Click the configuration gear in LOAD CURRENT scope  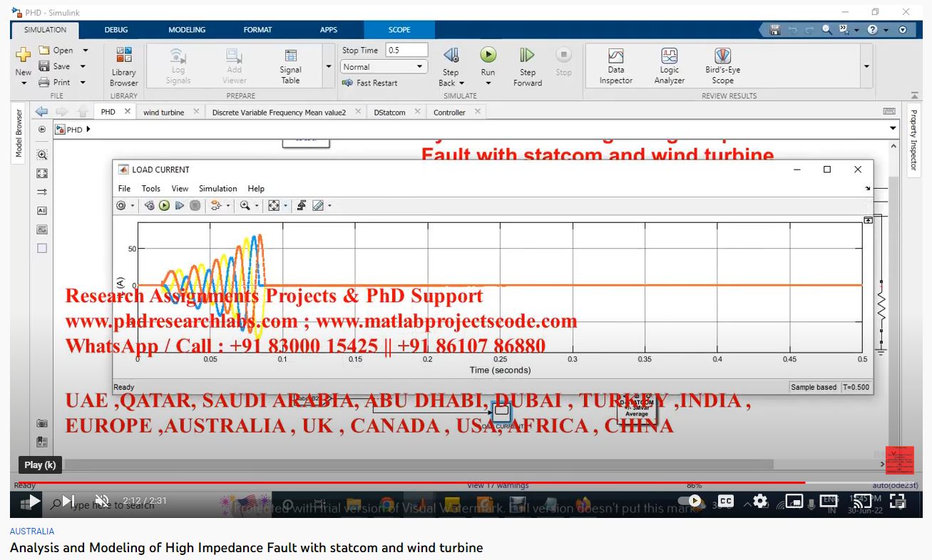pyautogui.click(x=121, y=205)
